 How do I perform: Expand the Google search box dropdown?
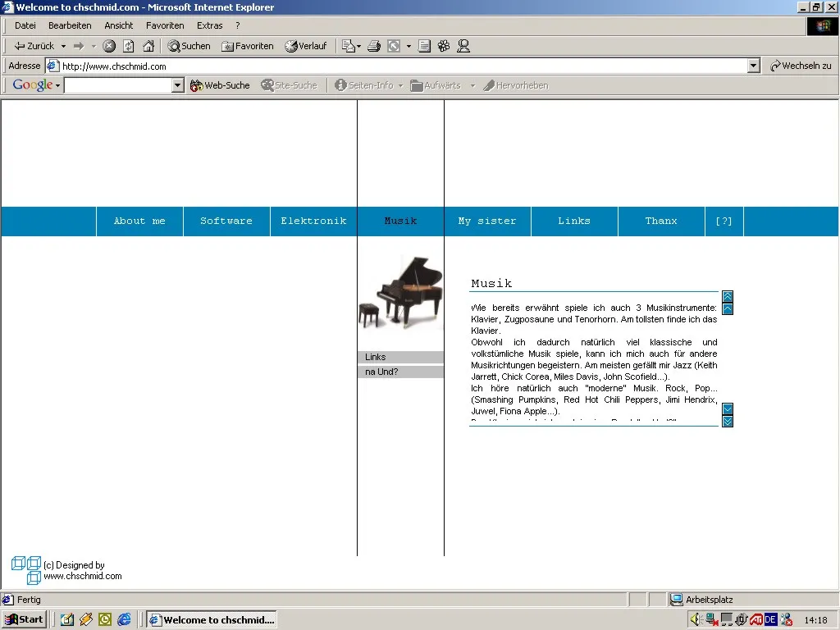pyautogui.click(x=178, y=85)
